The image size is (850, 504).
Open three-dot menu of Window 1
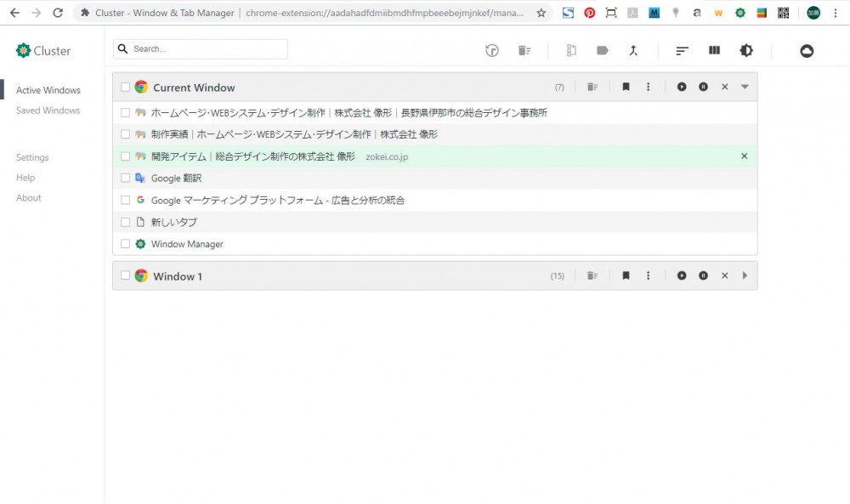click(648, 276)
